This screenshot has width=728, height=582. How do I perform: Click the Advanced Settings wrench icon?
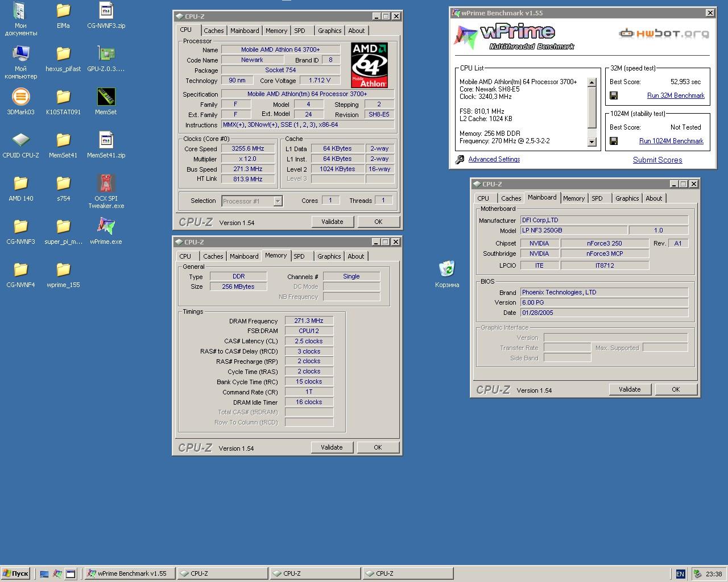coord(460,160)
